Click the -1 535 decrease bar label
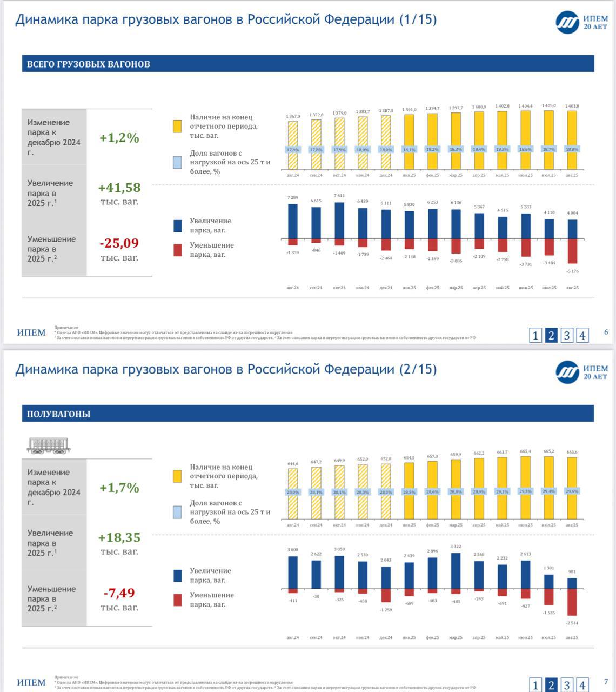This screenshot has height=692, width=616. point(548,613)
